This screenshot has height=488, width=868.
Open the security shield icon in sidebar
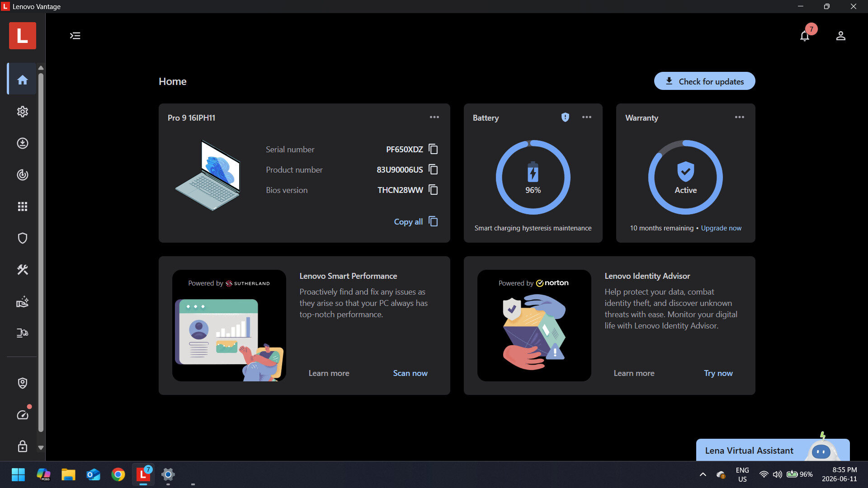[x=22, y=238]
